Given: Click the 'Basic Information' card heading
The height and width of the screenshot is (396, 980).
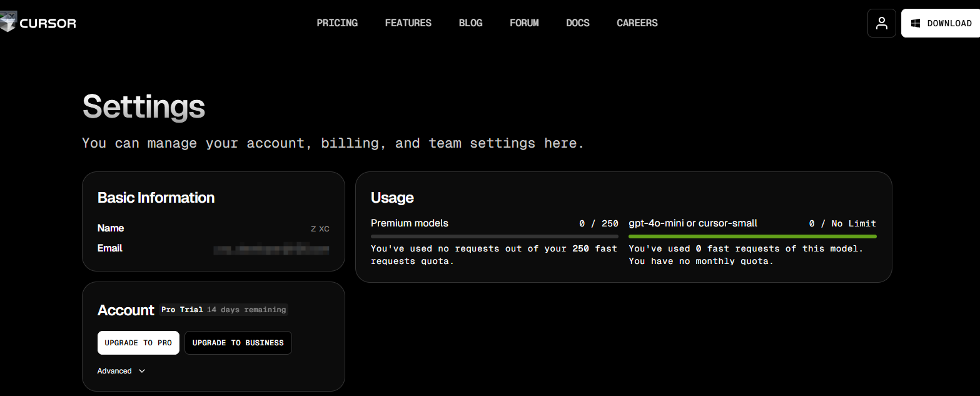Looking at the screenshot, I should coord(156,198).
